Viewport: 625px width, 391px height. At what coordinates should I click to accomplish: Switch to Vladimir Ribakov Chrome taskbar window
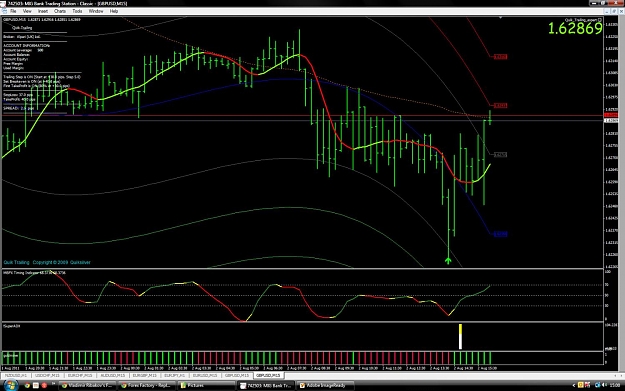pos(87,385)
